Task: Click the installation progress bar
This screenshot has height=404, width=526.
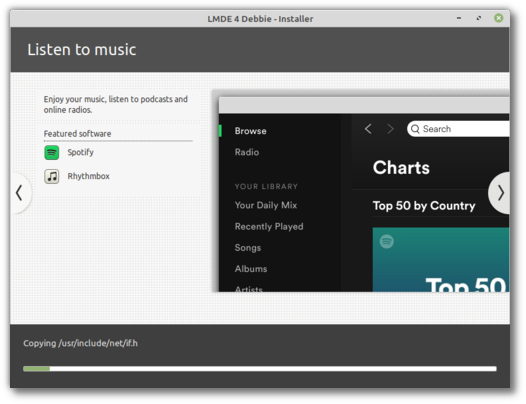Action: 260,369
